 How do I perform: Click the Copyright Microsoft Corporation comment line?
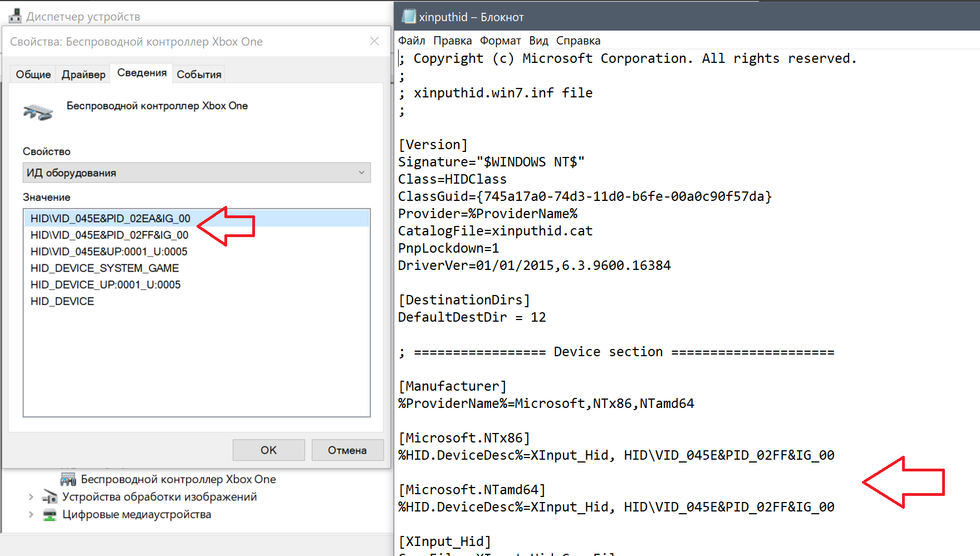tap(628, 58)
